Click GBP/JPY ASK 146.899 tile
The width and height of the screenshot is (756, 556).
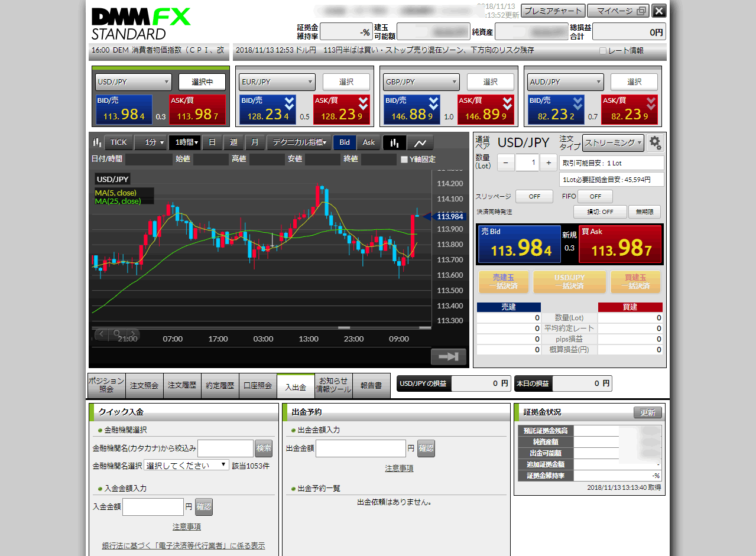click(485, 109)
